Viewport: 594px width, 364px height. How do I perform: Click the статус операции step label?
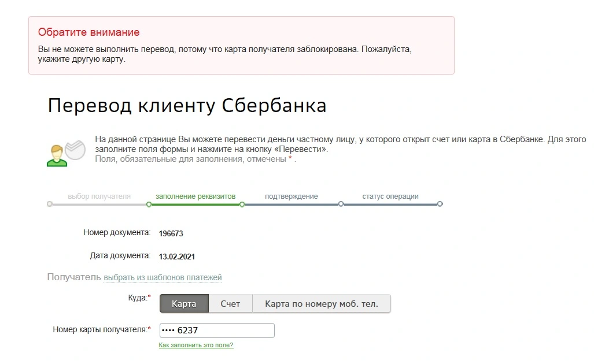(390, 196)
